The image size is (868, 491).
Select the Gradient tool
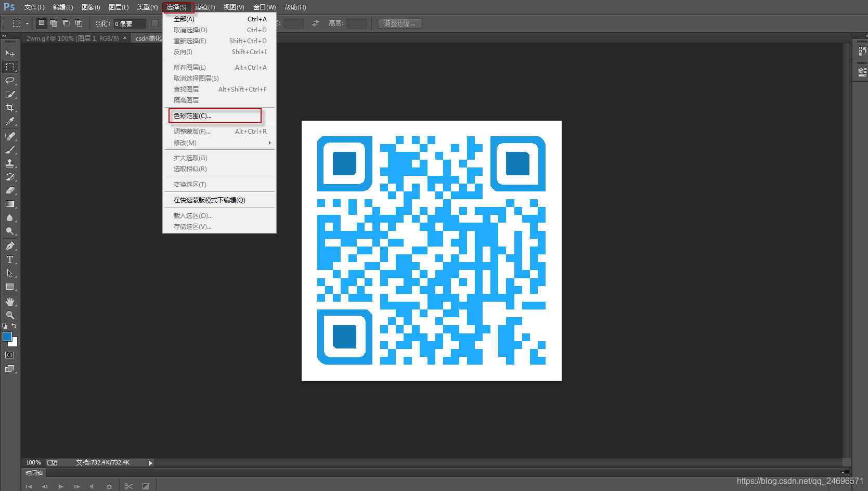click(x=10, y=204)
